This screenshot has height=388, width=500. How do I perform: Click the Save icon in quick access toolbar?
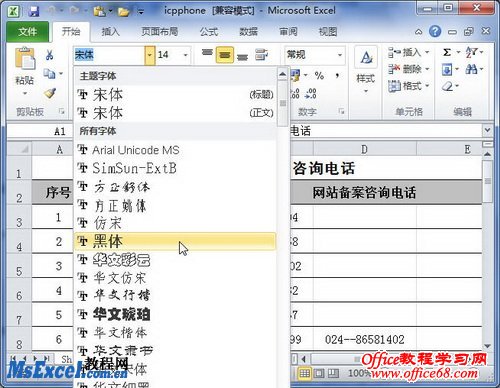point(33,11)
